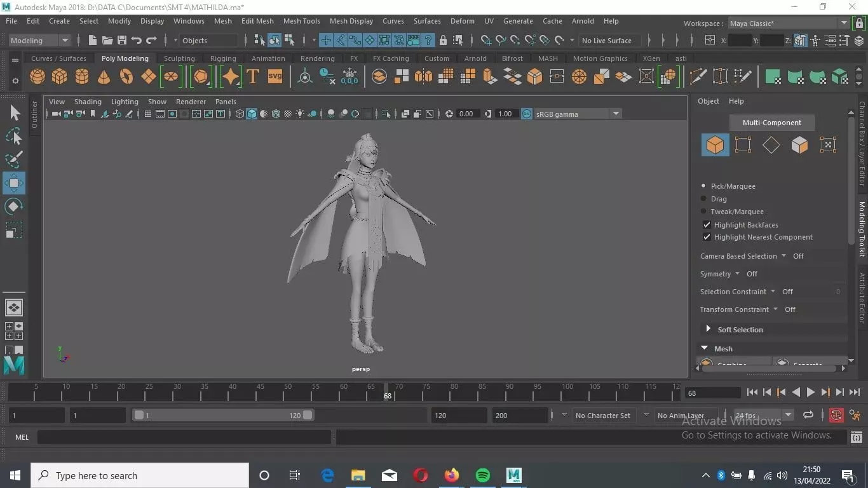Click the Multi-Component button
The height and width of the screenshot is (488, 868).
pyautogui.click(x=772, y=123)
